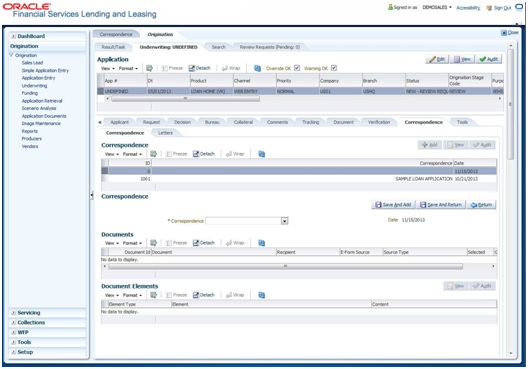
Task: Click export icon in Document Elements toolbar
Action: pos(154,295)
